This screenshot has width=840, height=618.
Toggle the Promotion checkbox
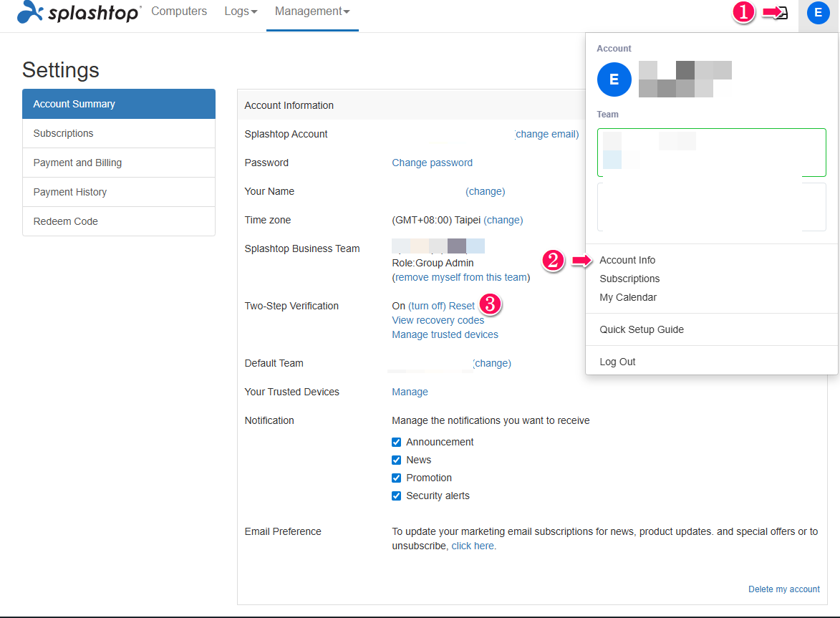(396, 478)
